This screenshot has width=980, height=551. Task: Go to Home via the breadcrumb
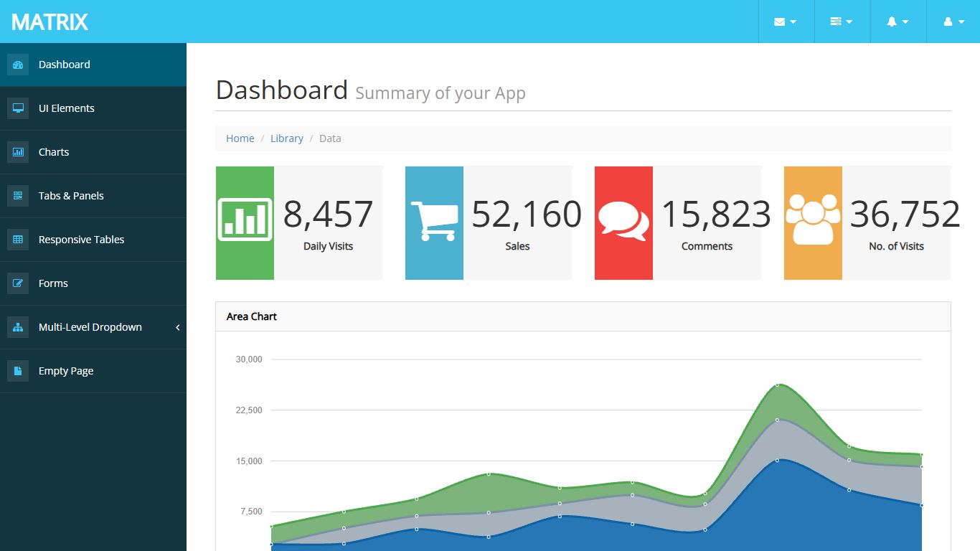click(240, 138)
